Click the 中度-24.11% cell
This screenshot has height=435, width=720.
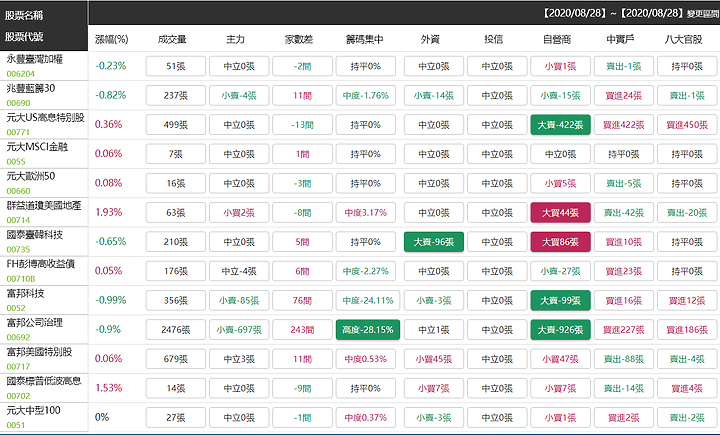click(368, 300)
